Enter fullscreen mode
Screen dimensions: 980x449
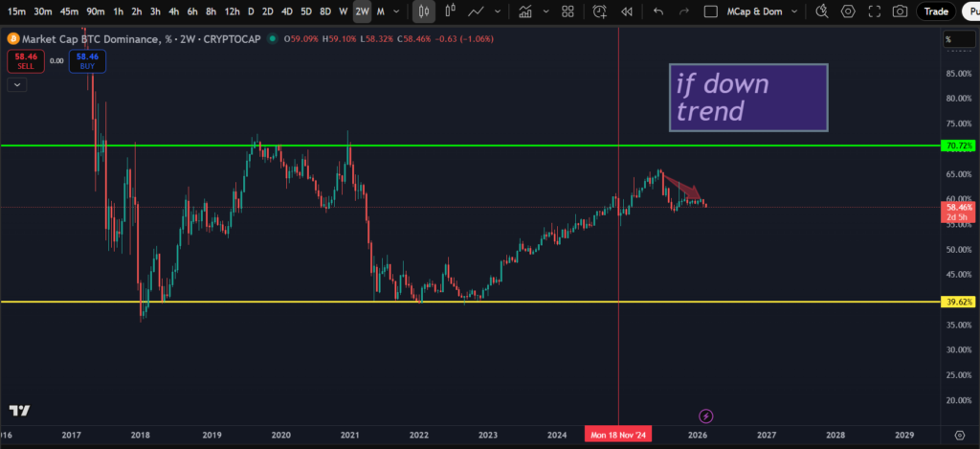tap(874, 11)
